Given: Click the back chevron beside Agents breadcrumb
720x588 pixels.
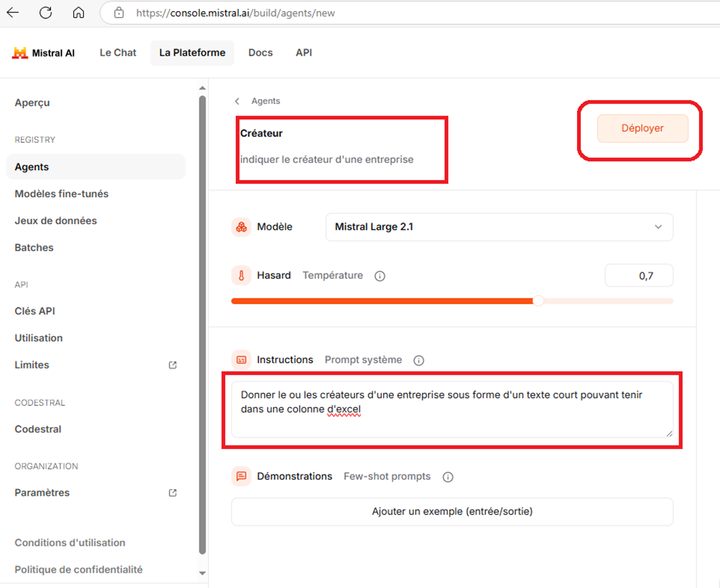Looking at the screenshot, I should pos(237,101).
